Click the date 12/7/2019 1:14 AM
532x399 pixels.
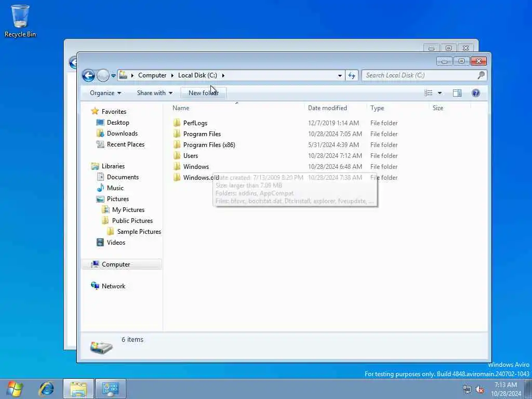pos(333,123)
